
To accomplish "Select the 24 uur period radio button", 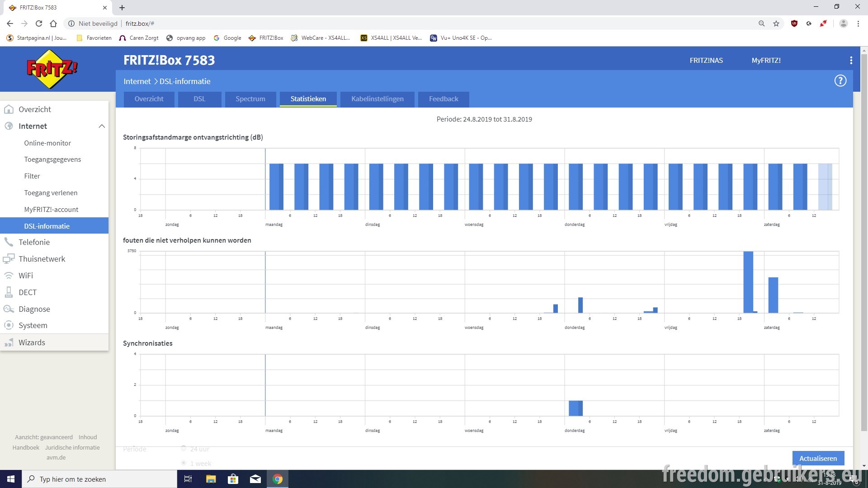I will [184, 449].
